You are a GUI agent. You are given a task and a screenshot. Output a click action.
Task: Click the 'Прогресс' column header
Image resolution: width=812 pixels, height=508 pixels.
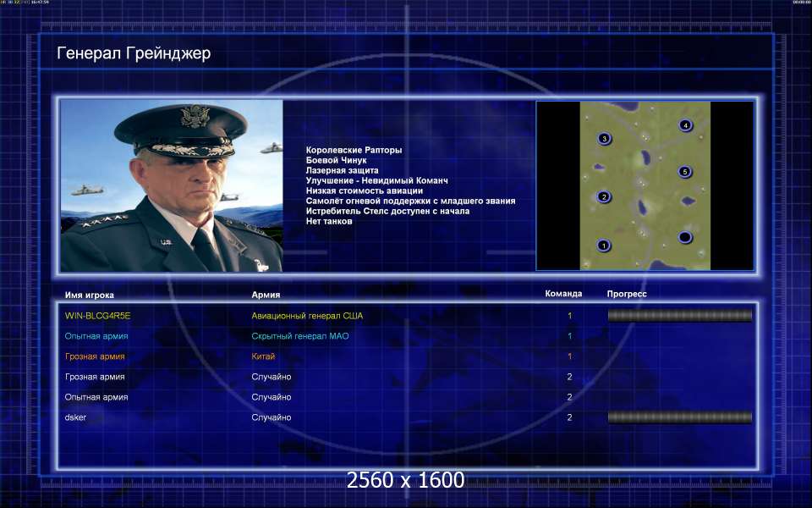(627, 294)
